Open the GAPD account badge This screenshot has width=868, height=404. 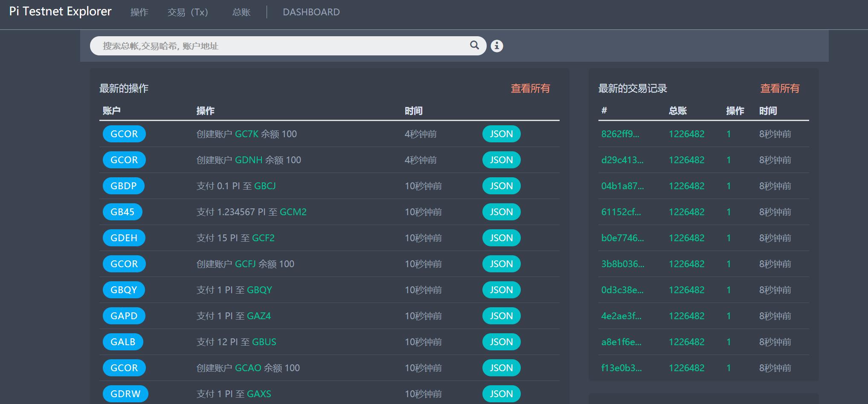click(x=124, y=316)
